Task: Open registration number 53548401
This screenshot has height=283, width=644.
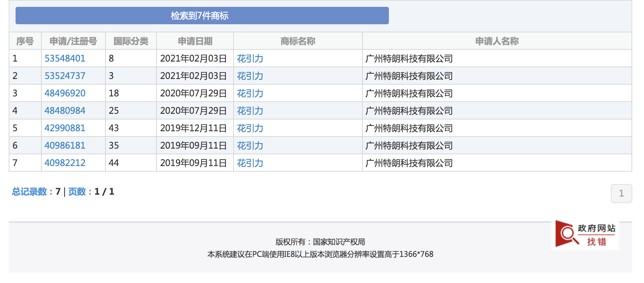Action: [65, 58]
